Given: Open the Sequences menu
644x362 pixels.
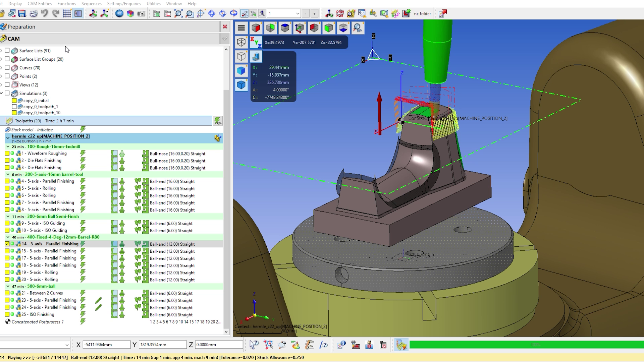Looking at the screenshot, I should click(x=91, y=4).
